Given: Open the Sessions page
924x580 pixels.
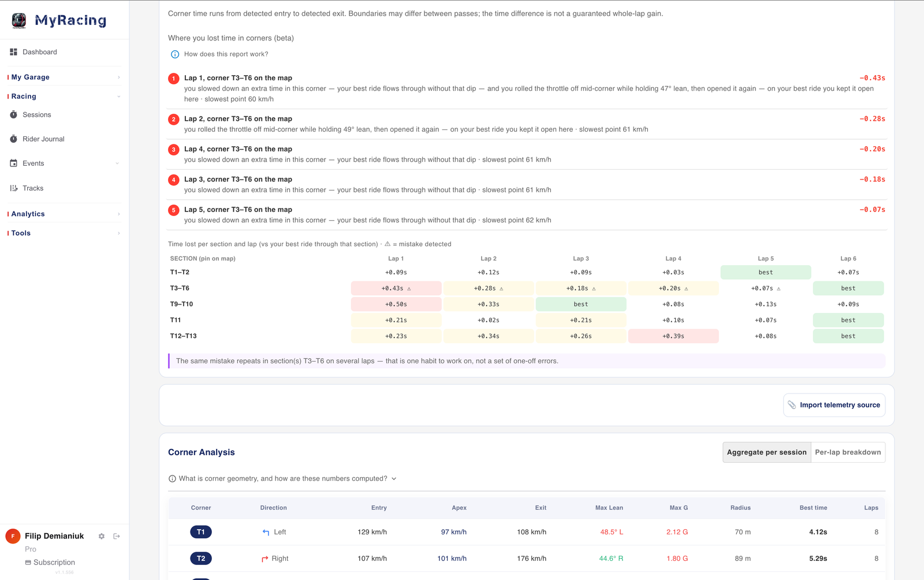Looking at the screenshot, I should (37, 114).
